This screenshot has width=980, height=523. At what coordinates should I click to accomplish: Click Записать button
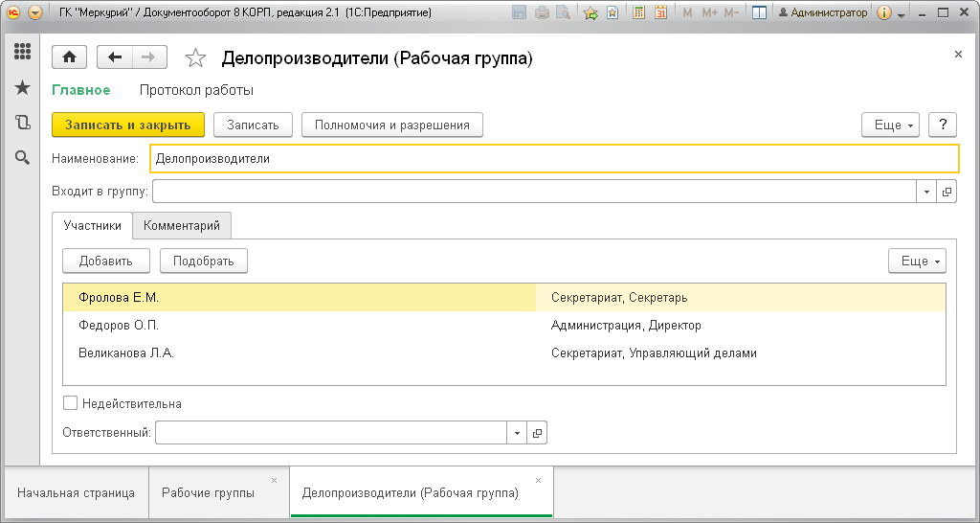[x=253, y=125]
